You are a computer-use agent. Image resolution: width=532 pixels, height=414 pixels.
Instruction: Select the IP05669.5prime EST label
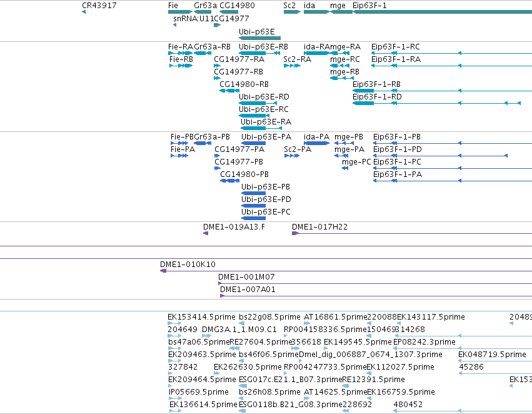[x=199, y=392]
